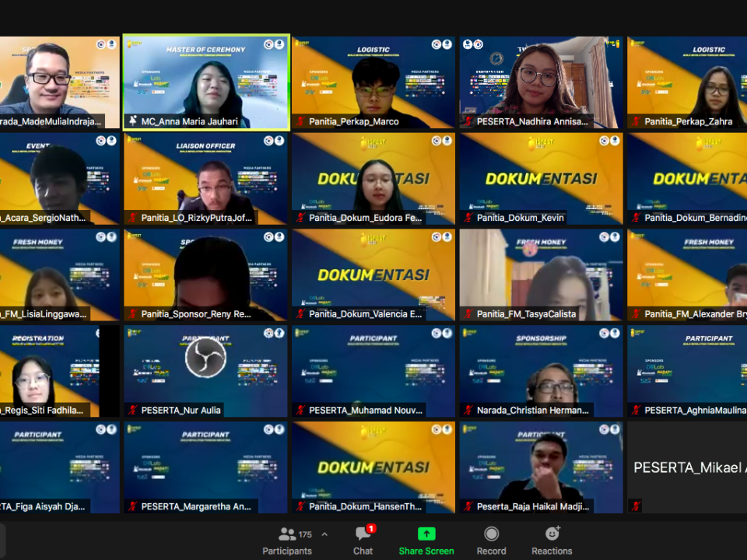Click mic icon beside MC_Anna Maria Jauhari
Screen dimensions: 747x560
click(132, 121)
